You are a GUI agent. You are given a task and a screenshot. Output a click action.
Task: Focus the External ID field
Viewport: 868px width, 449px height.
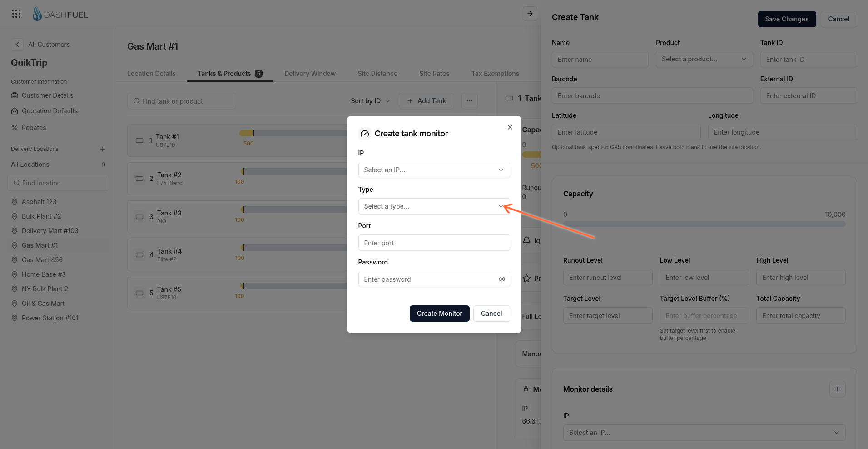[x=808, y=95]
